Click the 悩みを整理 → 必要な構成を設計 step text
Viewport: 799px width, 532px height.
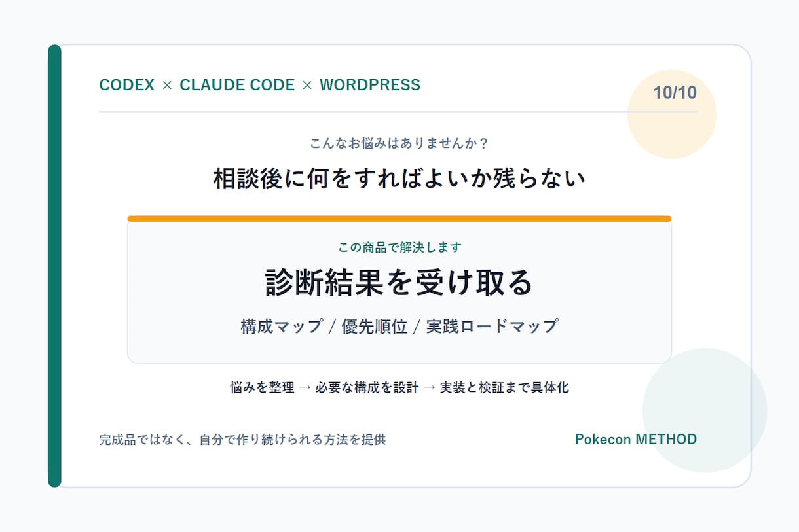324,387
